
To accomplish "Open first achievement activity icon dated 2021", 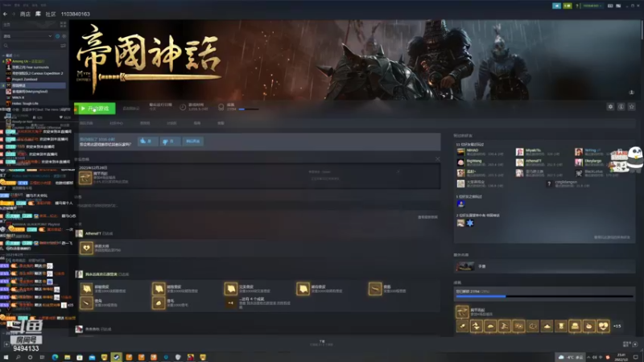I will tap(85, 178).
